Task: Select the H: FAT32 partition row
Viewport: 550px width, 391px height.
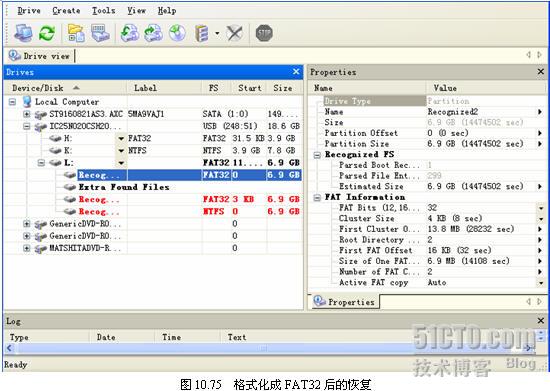Action: pos(174,138)
